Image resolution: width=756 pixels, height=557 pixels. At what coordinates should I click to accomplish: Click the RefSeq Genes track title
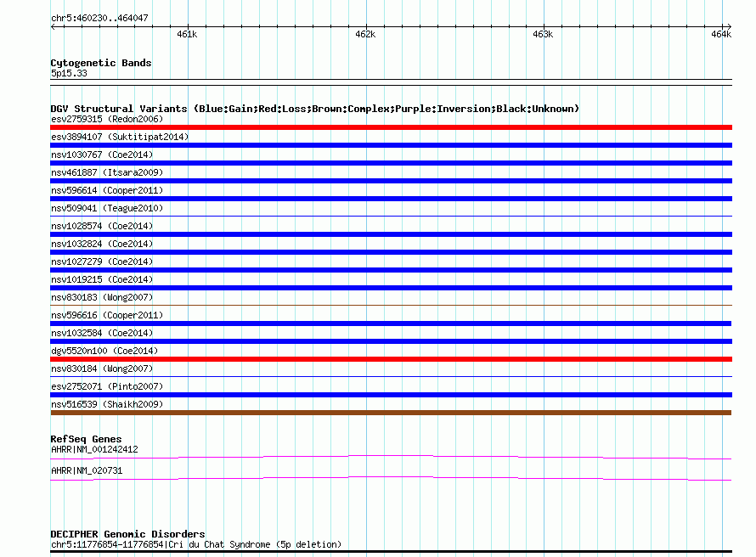click(86, 439)
